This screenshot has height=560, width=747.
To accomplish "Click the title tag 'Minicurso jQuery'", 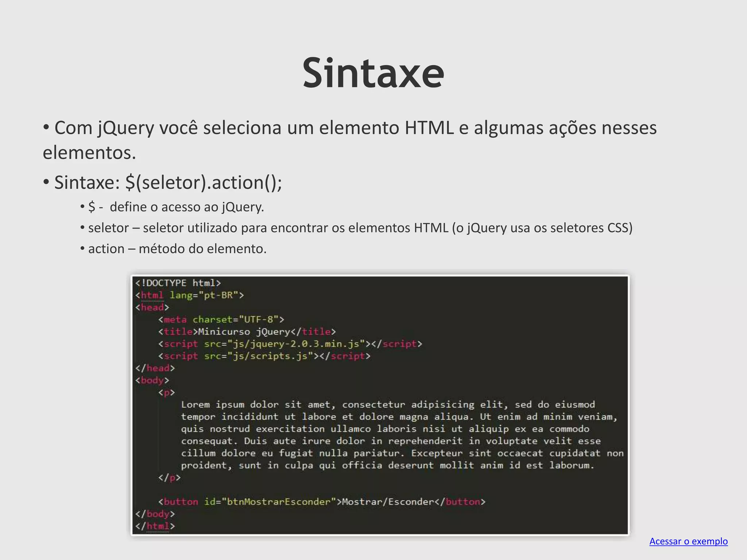I will pyautogui.click(x=247, y=332).
